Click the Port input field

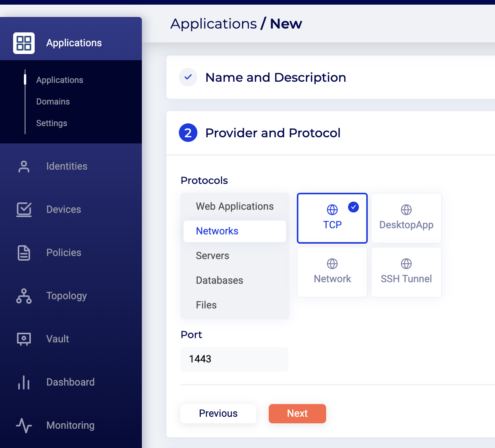[x=234, y=359]
